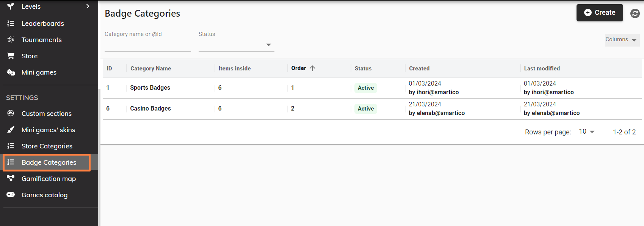This screenshot has height=226, width=644.
Task: Open Store Categories settings page
Action: [47, 146]
